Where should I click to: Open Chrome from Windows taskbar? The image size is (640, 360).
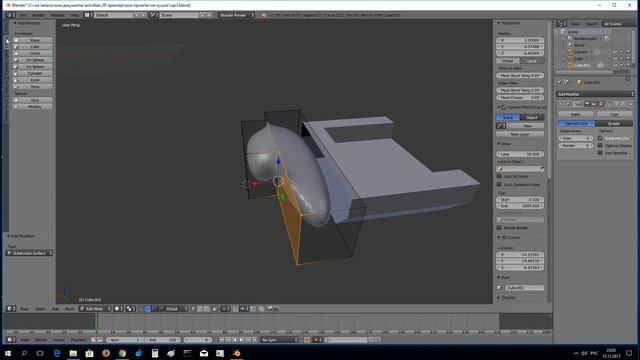(x=122, y=353)
